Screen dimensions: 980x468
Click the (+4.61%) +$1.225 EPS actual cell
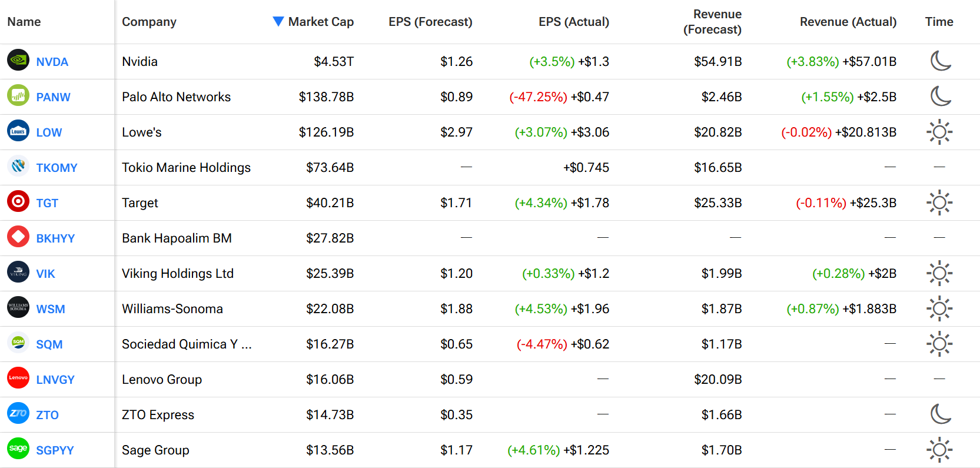pyautogui.click(x=558, y=450)
